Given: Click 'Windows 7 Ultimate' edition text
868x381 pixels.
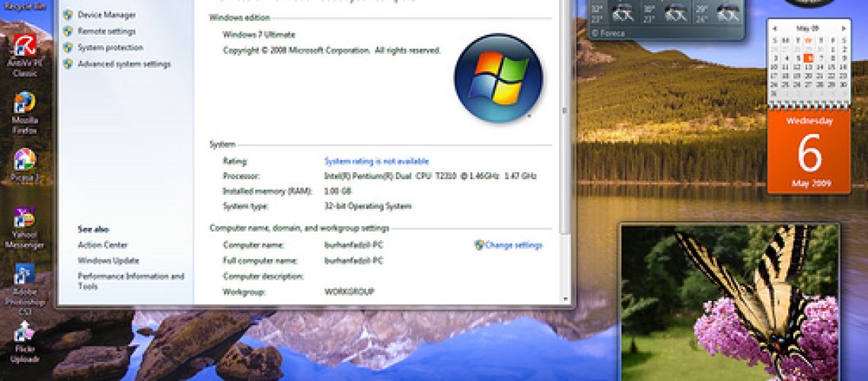Looking at the screenshot, I should click(x=259, y=34).
